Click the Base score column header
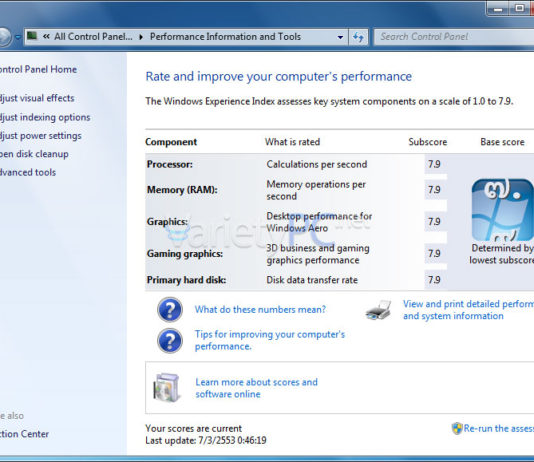The image size is (534, 462). (502, 142)
